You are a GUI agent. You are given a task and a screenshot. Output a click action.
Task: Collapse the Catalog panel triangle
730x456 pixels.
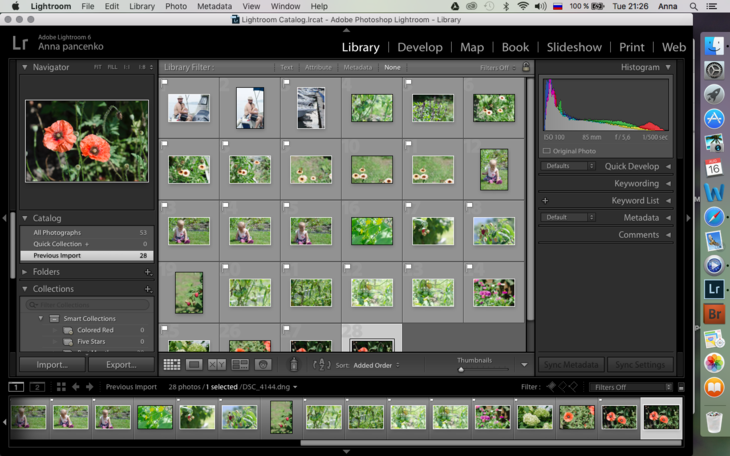point(25,218)
